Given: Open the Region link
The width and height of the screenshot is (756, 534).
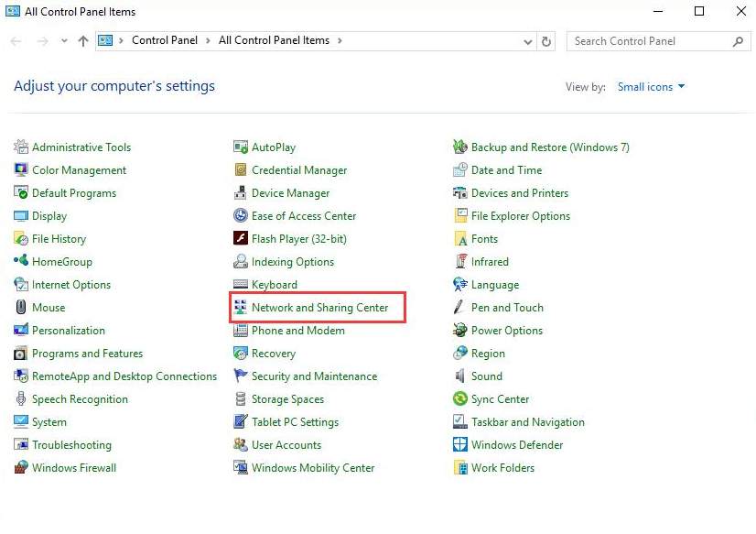Looking at the screenshot, I should coord(488,354).
